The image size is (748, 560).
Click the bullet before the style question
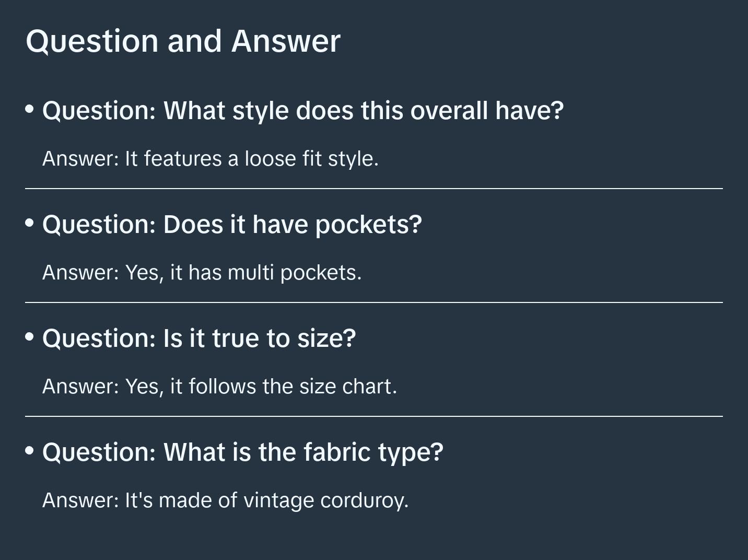29,109
